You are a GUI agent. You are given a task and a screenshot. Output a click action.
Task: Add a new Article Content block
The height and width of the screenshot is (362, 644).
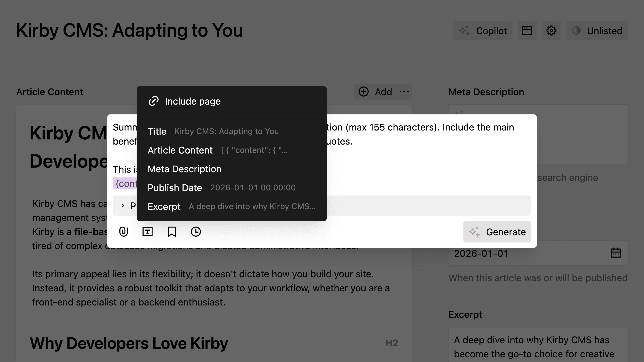pos(375,92)
